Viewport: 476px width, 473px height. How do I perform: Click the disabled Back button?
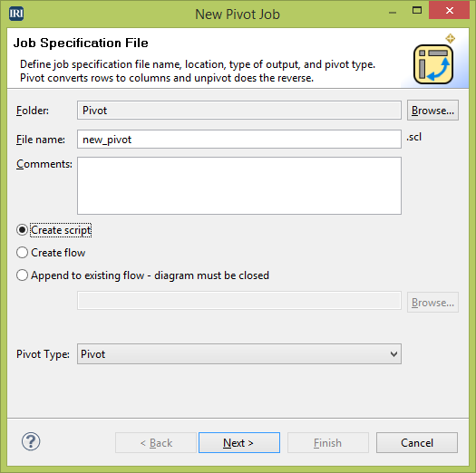tap(156, 443)
